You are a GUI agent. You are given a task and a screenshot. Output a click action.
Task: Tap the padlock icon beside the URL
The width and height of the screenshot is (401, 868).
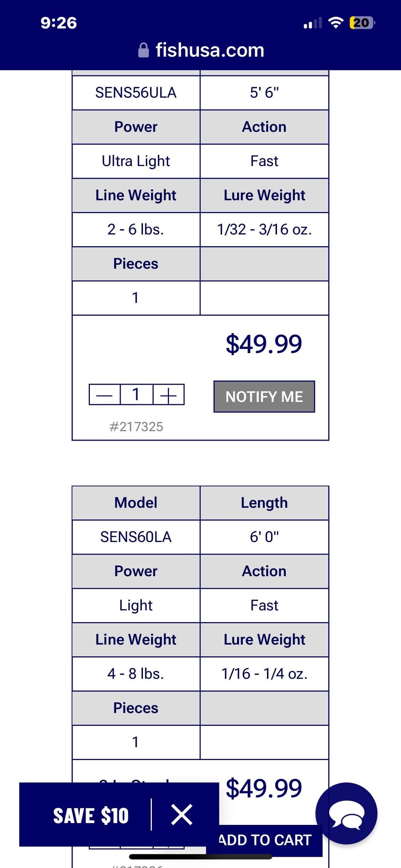click(x=144, y=50)
